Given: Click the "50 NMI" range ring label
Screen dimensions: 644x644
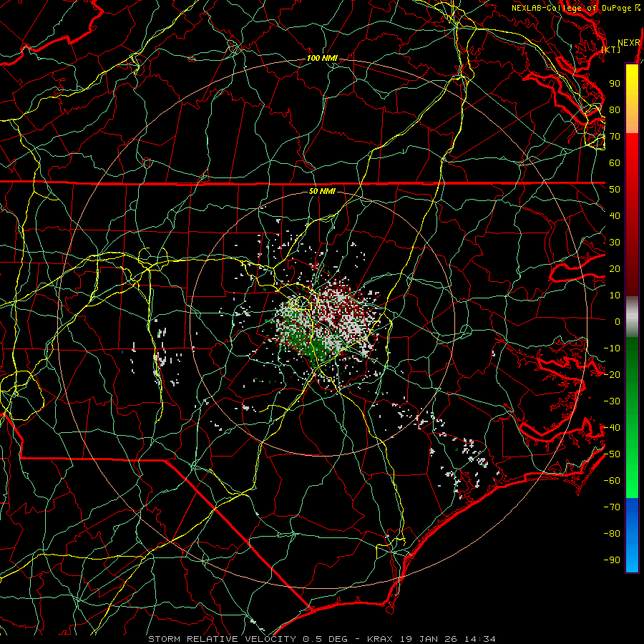Looking at the screenshot, I should coord(321,191).
